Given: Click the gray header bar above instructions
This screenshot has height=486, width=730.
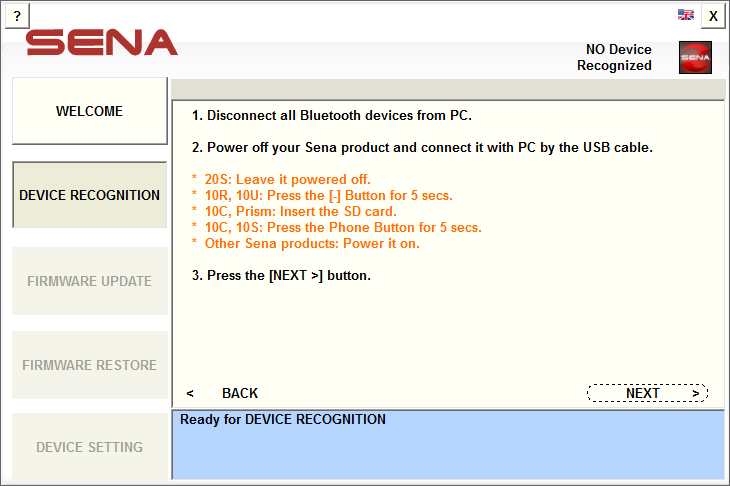Looking at the screenshot, I should tap(448, 89).
